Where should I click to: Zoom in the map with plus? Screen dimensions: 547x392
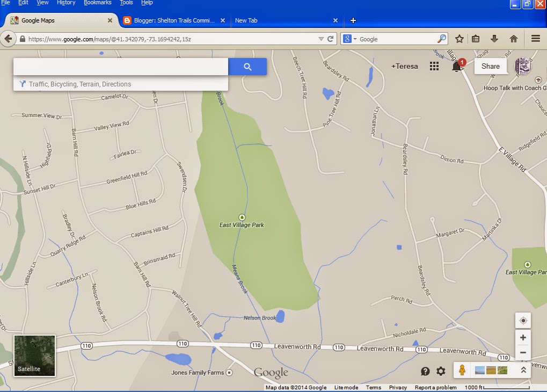pyautogui.click(x=523, y=338)
